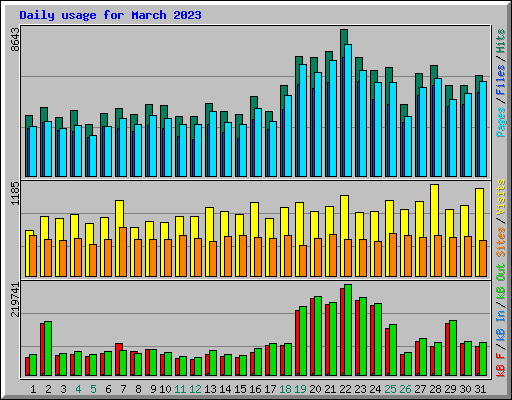Screen dimensions: 512x400
Task: Select day label 3 on the axis
Action: [x=63, y=389]
